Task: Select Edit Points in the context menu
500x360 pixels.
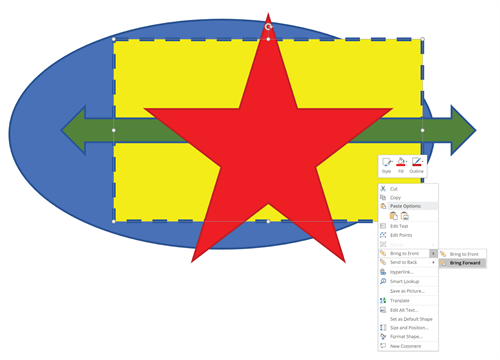Action: (x=408, y=235)
